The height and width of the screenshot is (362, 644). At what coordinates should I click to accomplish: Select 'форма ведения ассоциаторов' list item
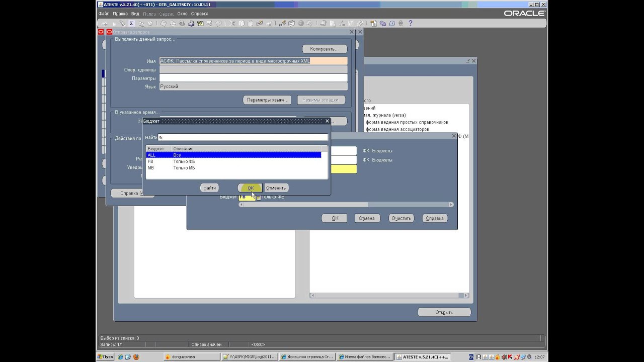point(397,129)
